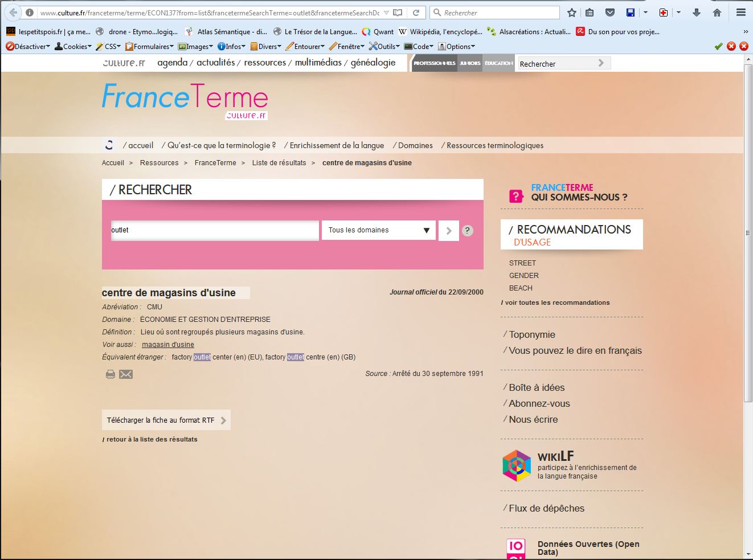753x560 pixels.
Task: Click the Firefox home icon
Action: (x=717, y=13)
